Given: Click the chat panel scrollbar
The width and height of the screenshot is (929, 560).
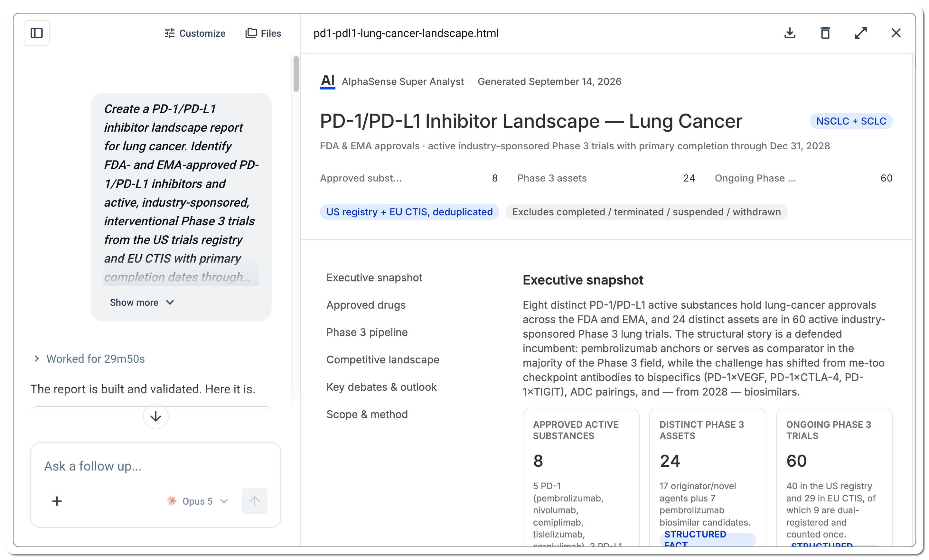Looking at the screenshot, I should tap(296, 74).
